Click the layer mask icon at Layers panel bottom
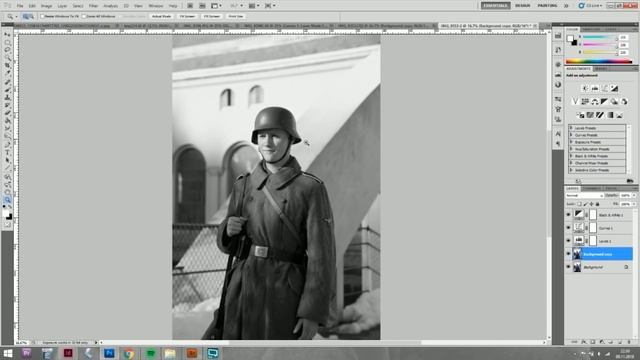The height and width of the screenshot is (360, 640). click(x=593, y=342)
